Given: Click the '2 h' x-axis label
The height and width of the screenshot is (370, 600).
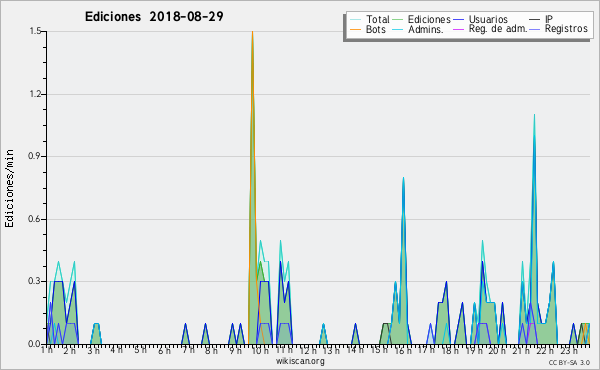Looking at the screenshot, I should (70, 350).
